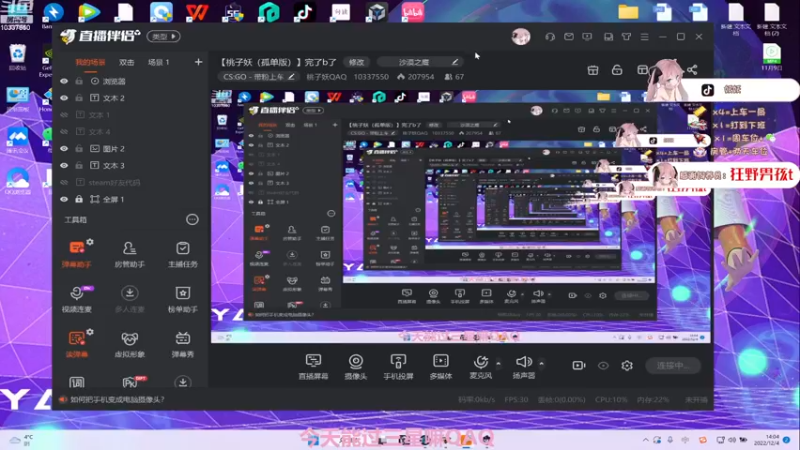Lock the 浏览器 source
The height and width of the screenshot is (450, 800).
tap(79, 81)
